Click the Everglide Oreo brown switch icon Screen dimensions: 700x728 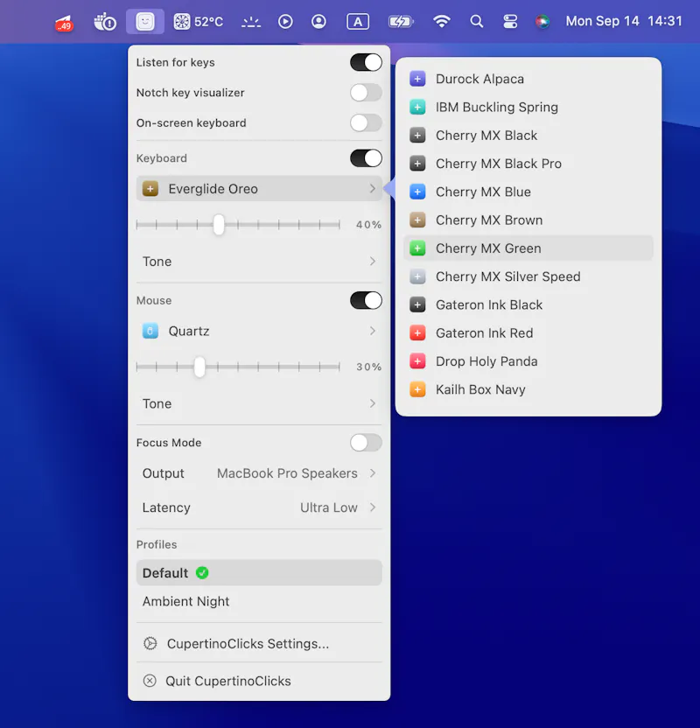pyautogui.click(x=150, y=189)
